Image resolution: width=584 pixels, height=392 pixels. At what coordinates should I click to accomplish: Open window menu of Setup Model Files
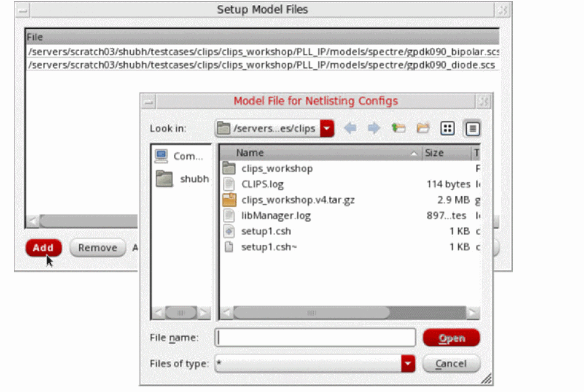23,10
